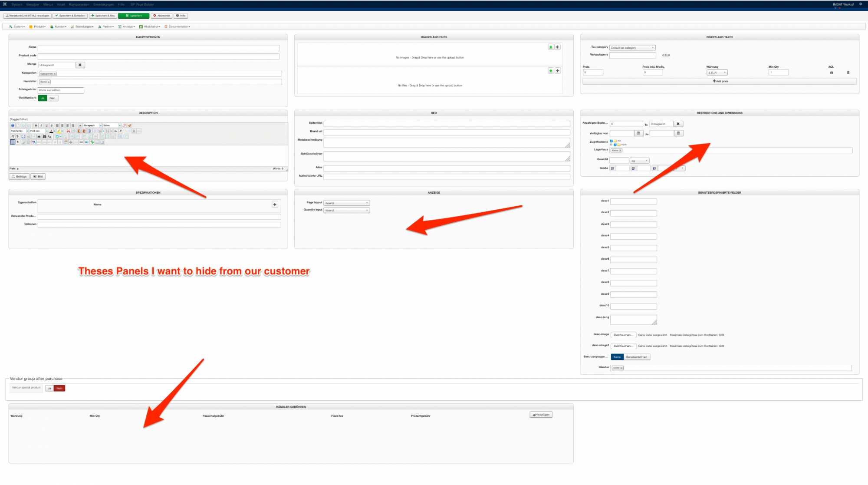Click the cut scissors icon in editor

(68, 131)
